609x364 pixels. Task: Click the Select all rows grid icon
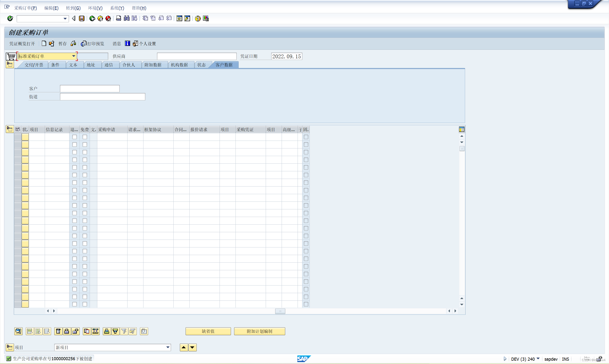point(18,129)
